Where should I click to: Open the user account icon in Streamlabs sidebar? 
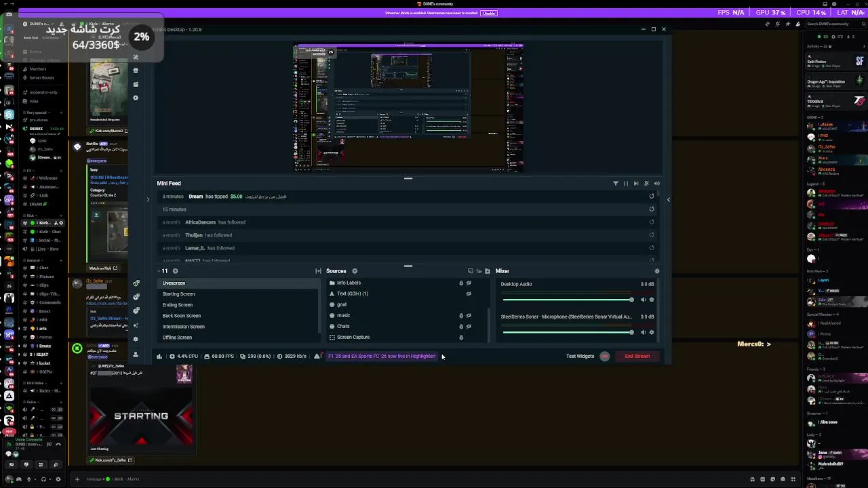point(136,354)
